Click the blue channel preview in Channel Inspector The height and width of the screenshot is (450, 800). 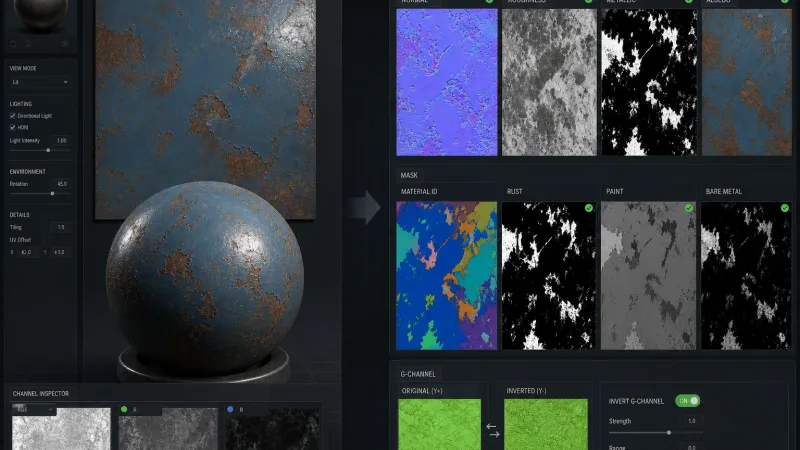point(273,429)
